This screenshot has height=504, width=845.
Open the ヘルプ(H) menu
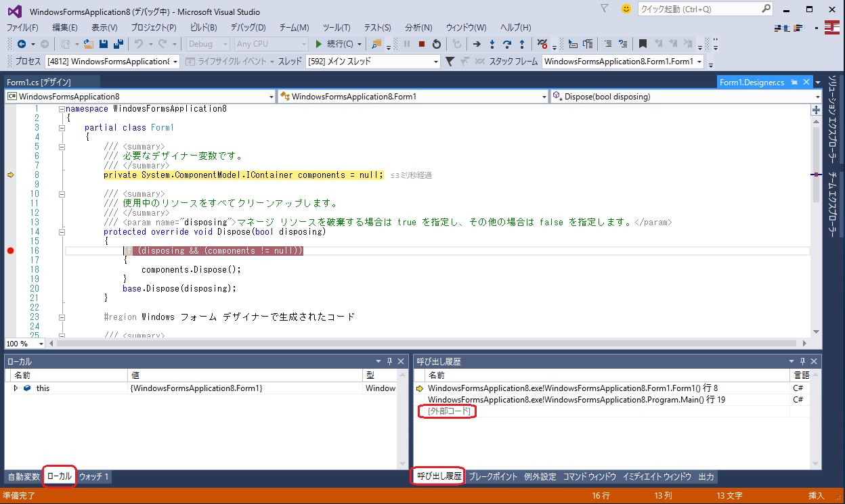point(517,27)
